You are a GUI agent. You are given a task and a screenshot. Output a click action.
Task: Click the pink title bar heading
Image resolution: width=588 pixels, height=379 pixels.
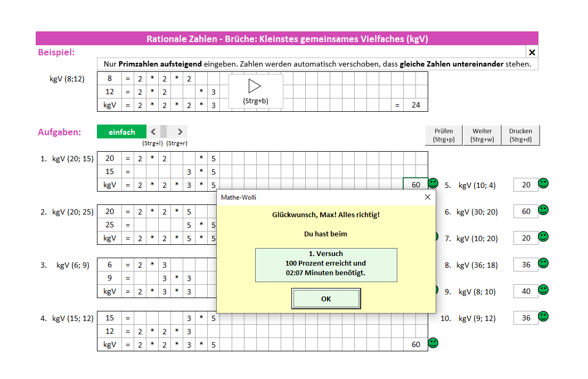point(287,39)
